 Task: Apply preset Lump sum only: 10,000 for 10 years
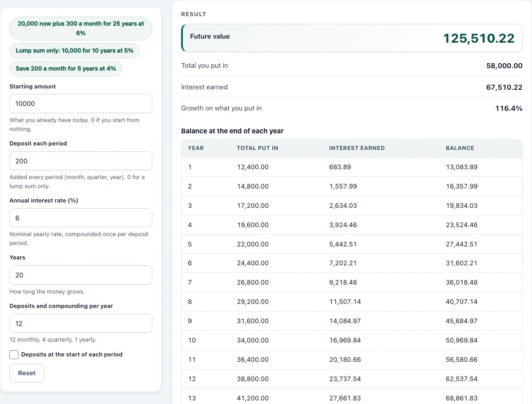click(x=74, y=50)
